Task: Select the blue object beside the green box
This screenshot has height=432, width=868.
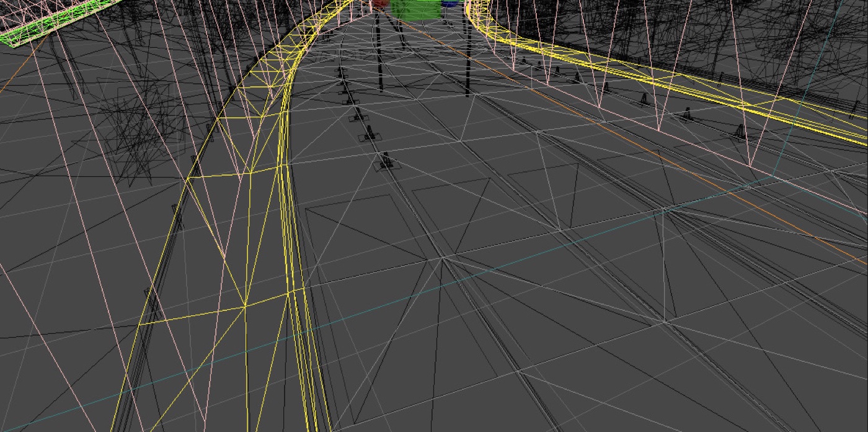Action: 450,3
